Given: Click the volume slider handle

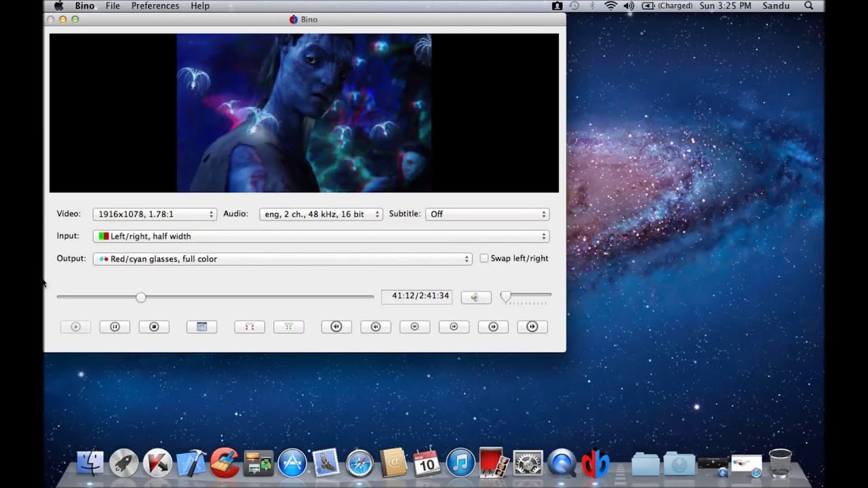Looking at the screenshot, I should (x=506, y=296).
